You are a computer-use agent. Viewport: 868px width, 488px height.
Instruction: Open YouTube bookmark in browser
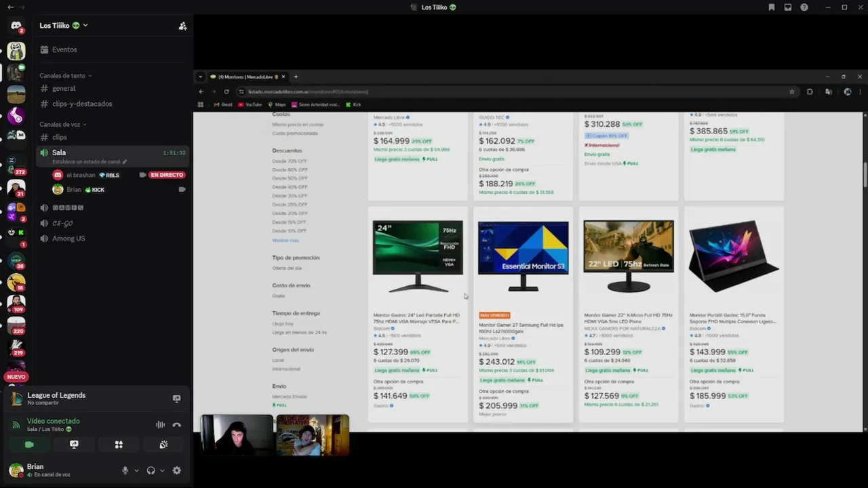pyautogui.click(x=250, y=104)
